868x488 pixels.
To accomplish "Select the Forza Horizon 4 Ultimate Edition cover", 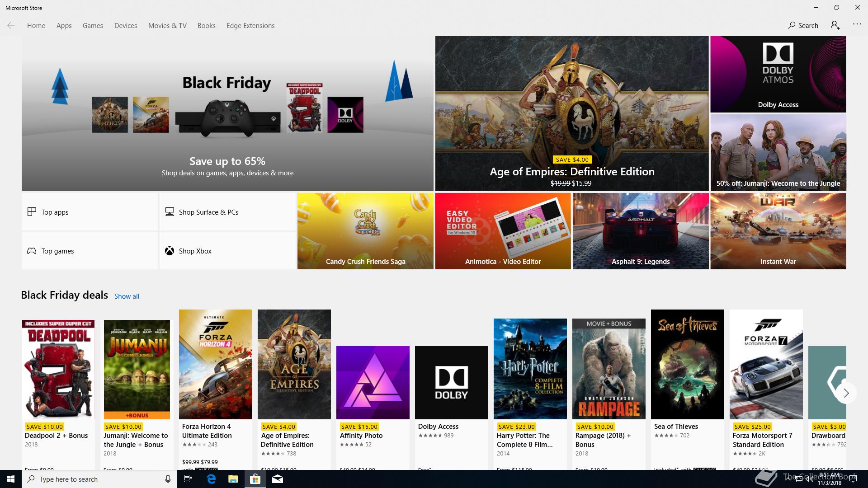I will (x=216, y=364).
